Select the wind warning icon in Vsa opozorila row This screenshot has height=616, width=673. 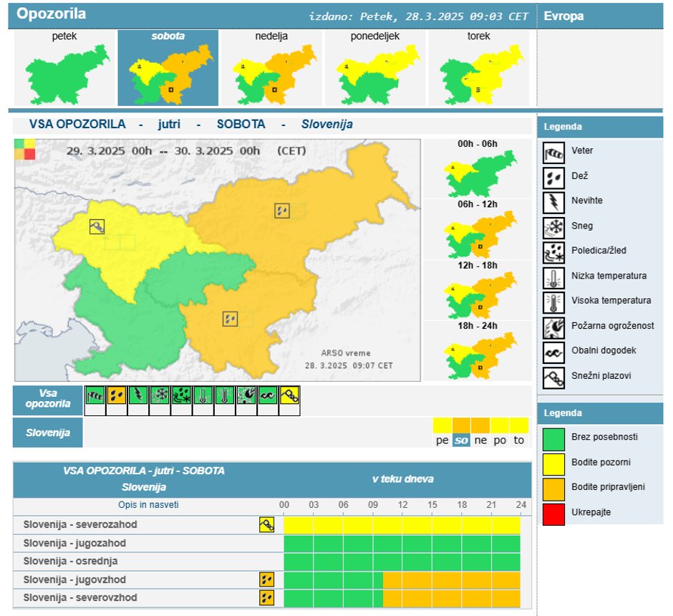[x=95, y=395]
